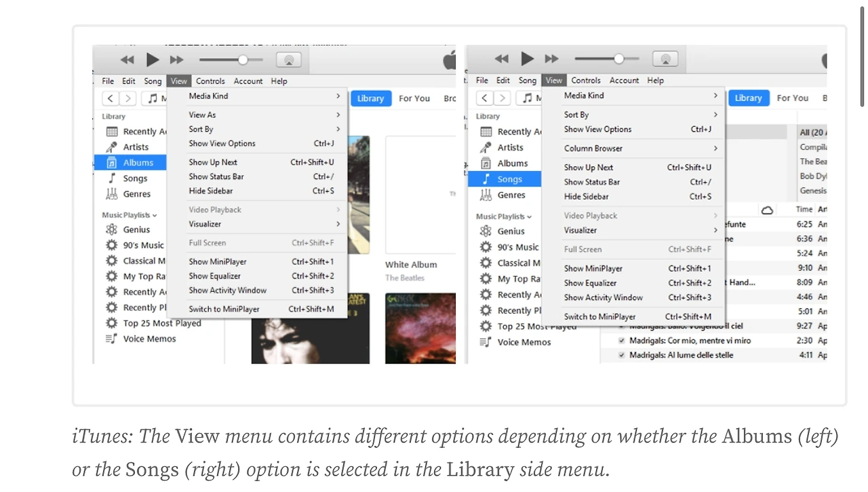Select the Albums icon in the left window sidebar
Image resolution: width=868 pixels, height=492 pixels.
coord(112,163)
